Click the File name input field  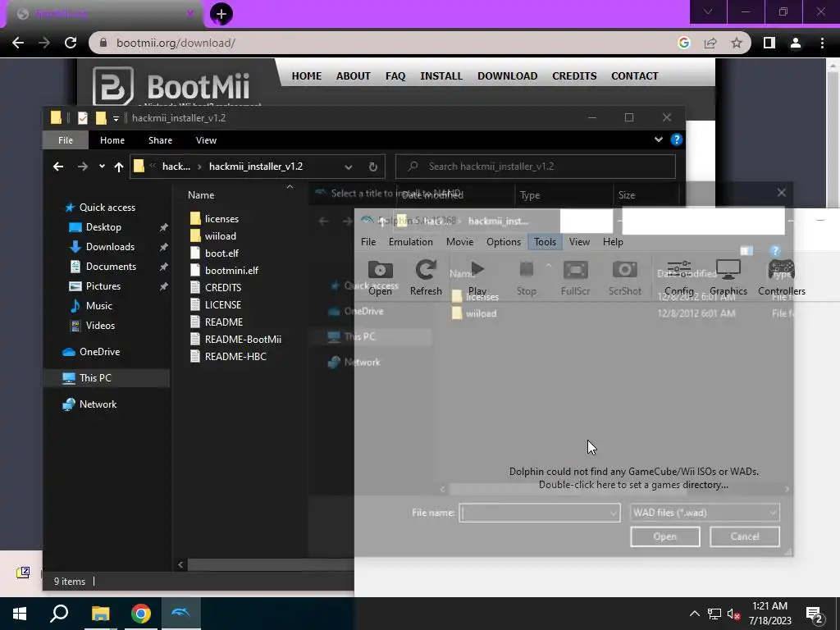click(x=539, y=513)
